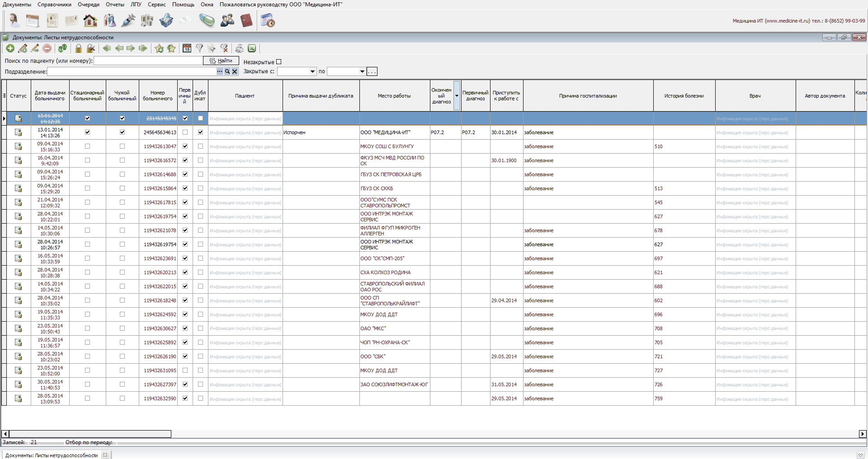Screen dimensions: 868x459
Task: Click the padlock with red cross icon
Action: coord(91,48)
